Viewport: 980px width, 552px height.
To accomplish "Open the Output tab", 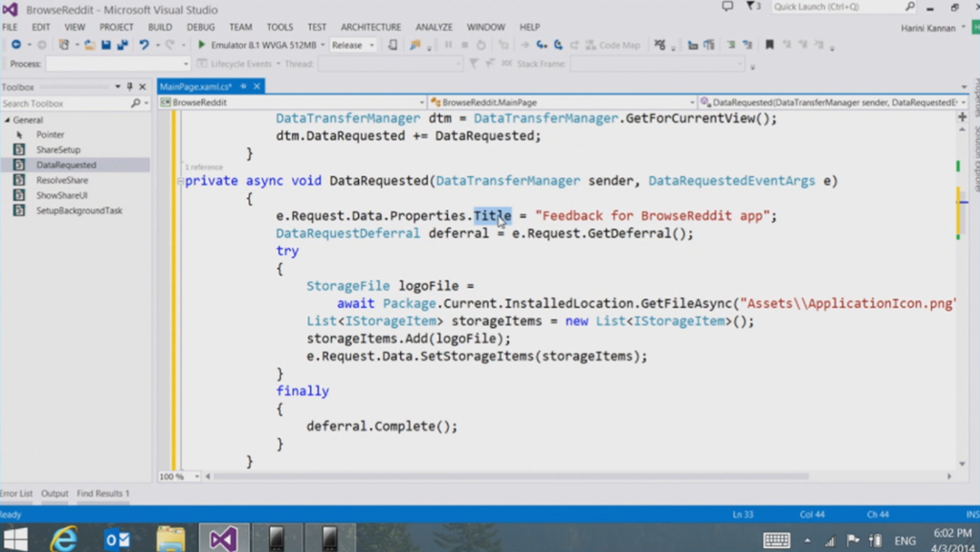I will click(x=55, y=494).
